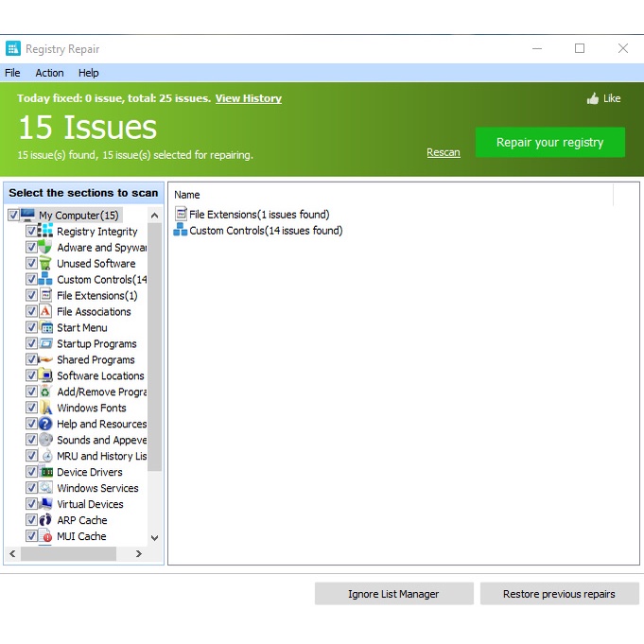Open Ignore List Manager
Viewport: 644px width, 644px height.
(x=393, y=594)
